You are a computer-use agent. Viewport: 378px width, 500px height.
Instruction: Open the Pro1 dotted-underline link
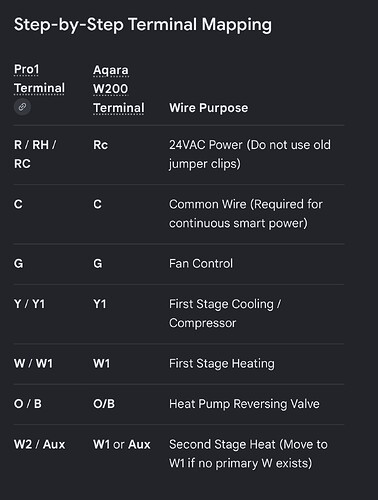26,69
